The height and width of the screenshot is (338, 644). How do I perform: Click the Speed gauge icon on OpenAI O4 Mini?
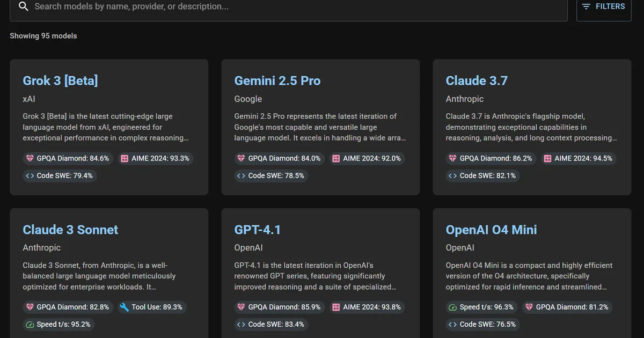453,307
